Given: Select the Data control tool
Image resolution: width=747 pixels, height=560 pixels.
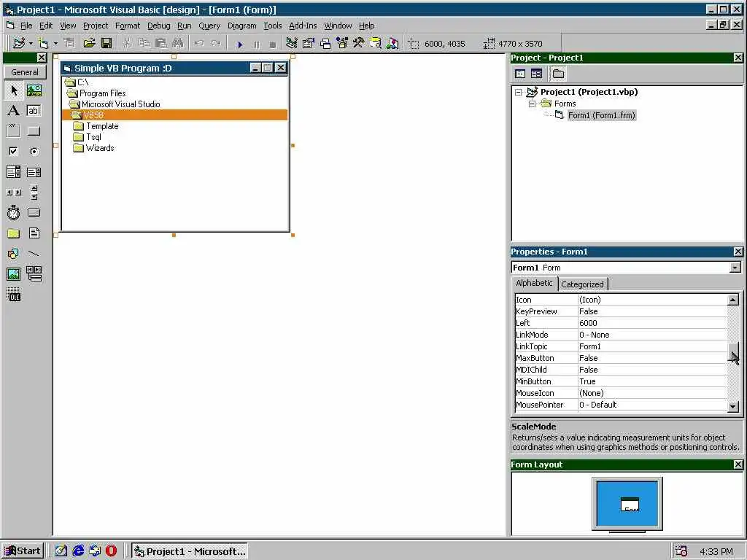Looking at the screenshot, I should pos(34,274).
